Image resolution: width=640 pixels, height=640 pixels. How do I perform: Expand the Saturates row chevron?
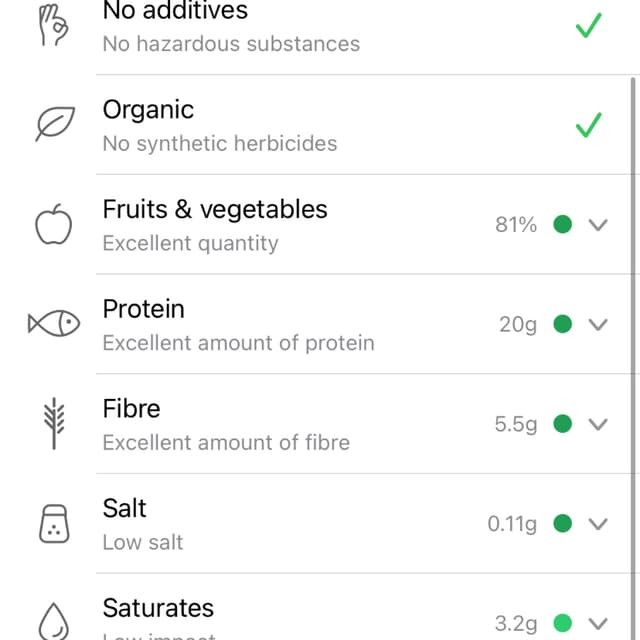(598, 624)
